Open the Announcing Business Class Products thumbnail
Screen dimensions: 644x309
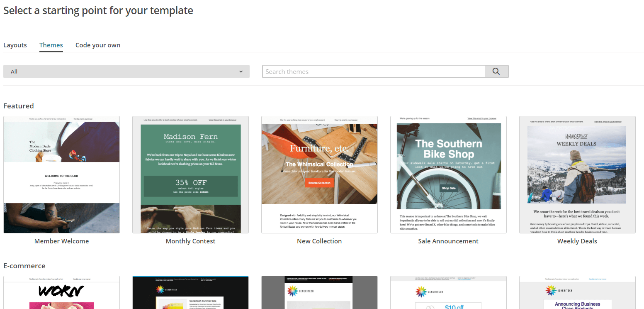[577, 292]
